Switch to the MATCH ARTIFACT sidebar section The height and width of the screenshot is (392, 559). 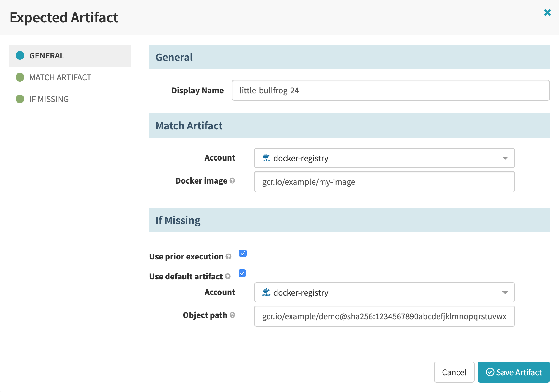(60, 77)
